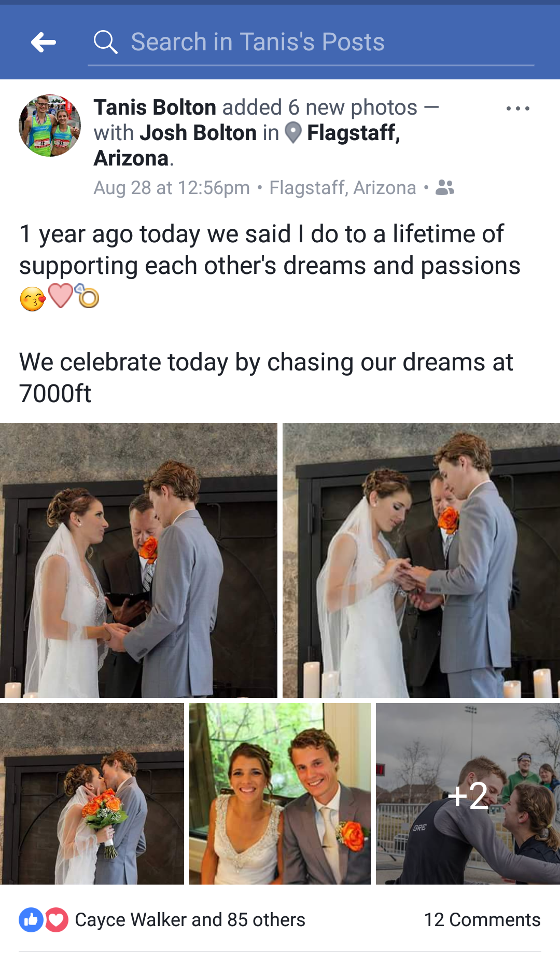
Task: Open Tanis Bolton's name link
Action: 155,107
